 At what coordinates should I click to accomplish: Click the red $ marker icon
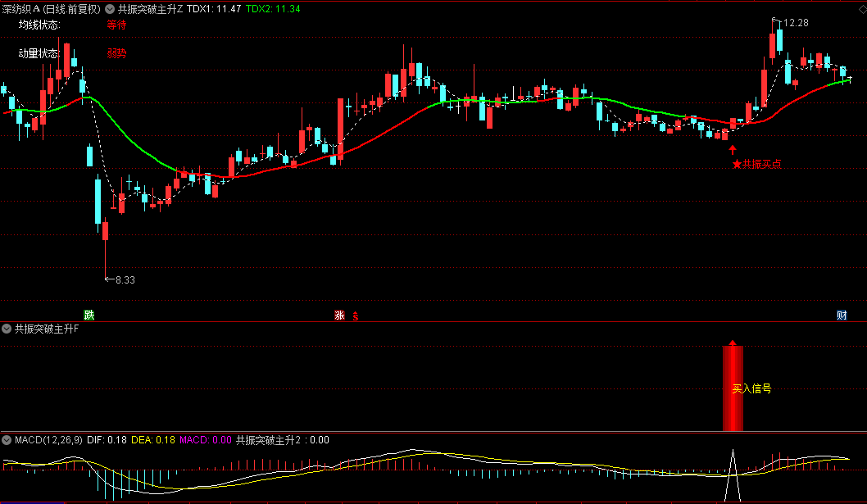[x=356, y=316]
